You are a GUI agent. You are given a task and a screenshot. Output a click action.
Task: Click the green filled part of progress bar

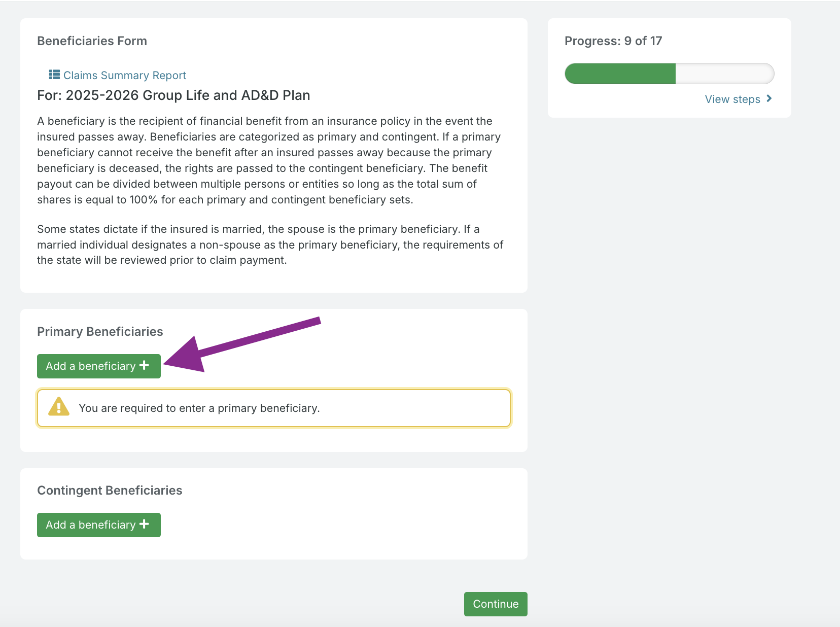pos(620,74)
